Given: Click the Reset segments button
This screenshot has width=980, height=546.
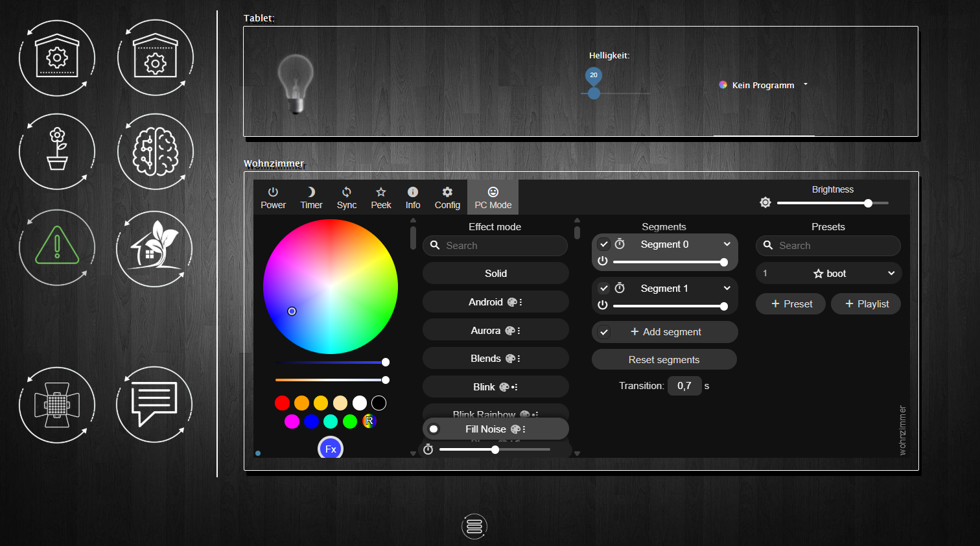Looking at the screenshot, I should (x=664, y=360).
